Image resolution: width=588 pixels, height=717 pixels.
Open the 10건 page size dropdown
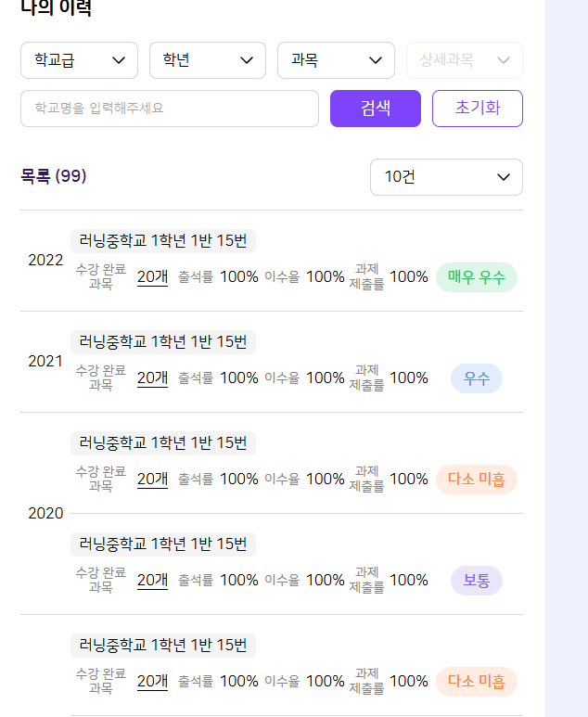pyautogui.click(x=446, y=177)
